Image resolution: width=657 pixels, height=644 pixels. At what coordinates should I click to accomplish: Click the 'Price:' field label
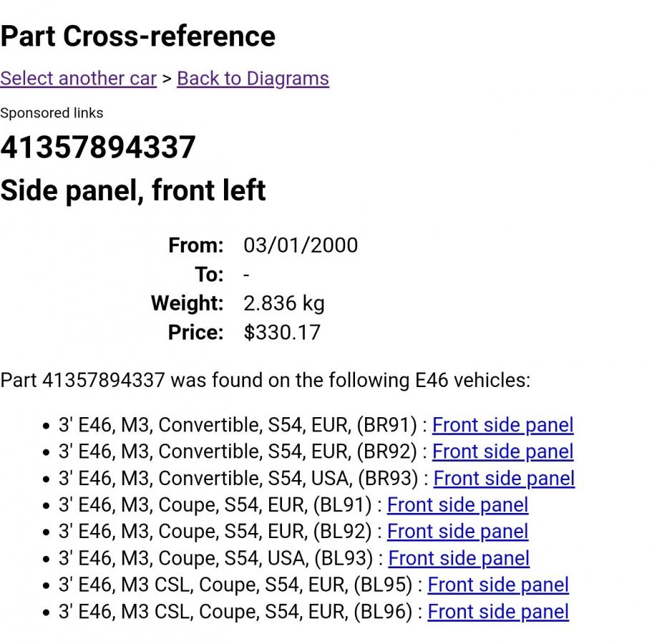click(195, 333)
